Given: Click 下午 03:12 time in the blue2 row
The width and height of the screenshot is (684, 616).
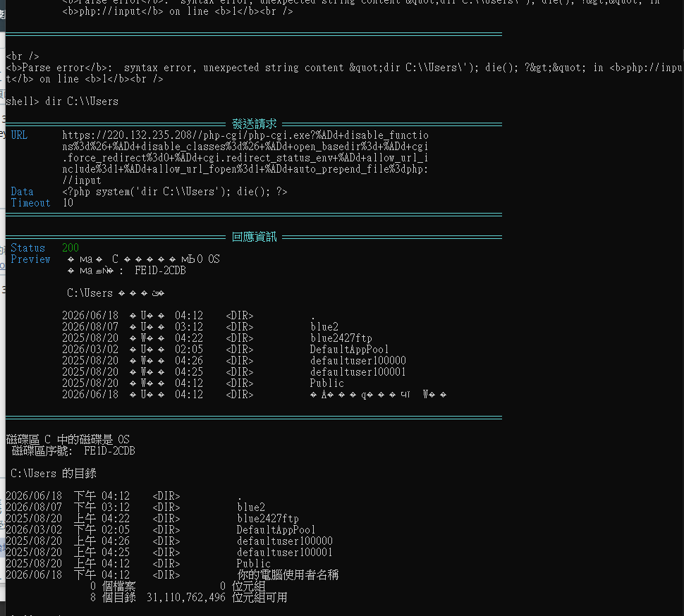Looking at the screenshot, I should tap(102, 507).
